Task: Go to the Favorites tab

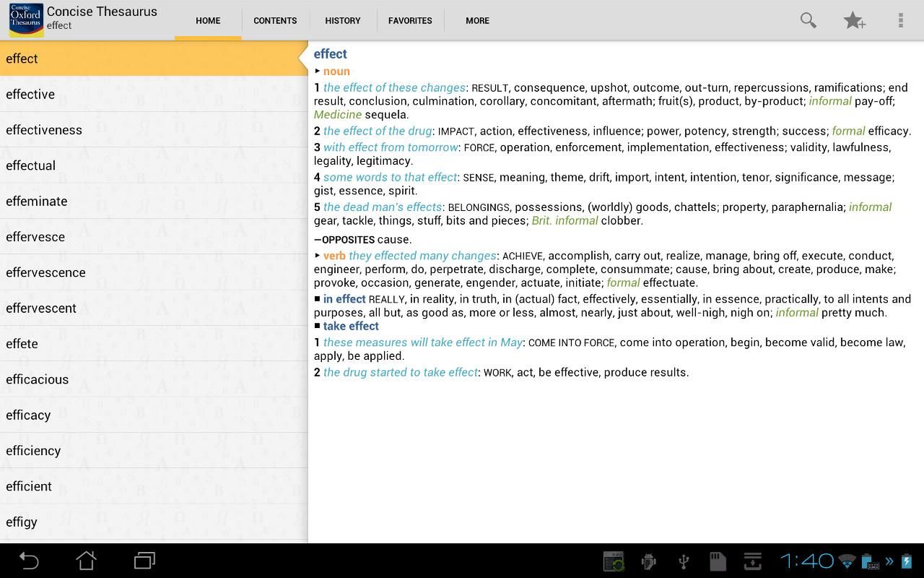Action: click(x=410, y=20)
